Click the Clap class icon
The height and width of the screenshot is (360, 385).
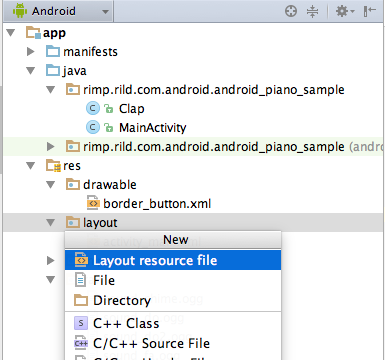click(x=93, y=108)
